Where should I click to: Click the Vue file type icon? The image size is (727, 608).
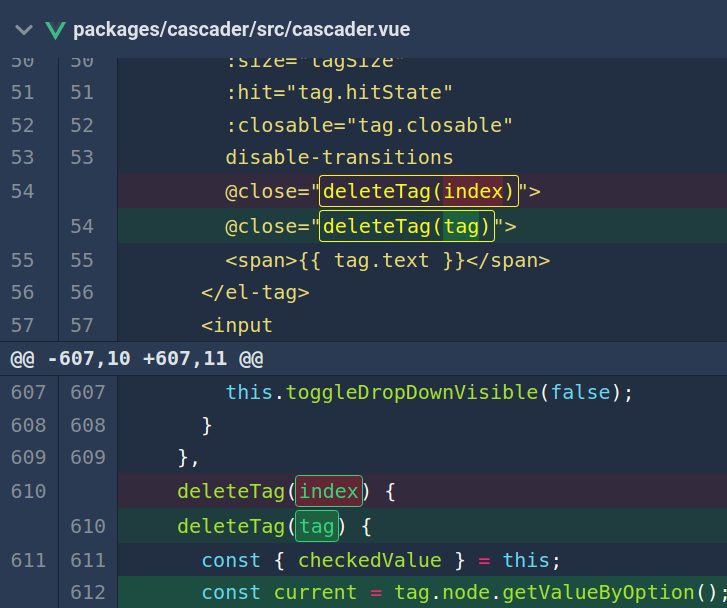[56, 31]
